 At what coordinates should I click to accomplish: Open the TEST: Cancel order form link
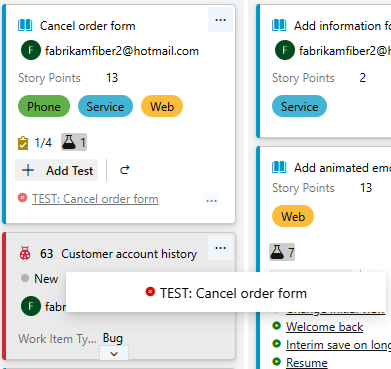click(95, 199)
